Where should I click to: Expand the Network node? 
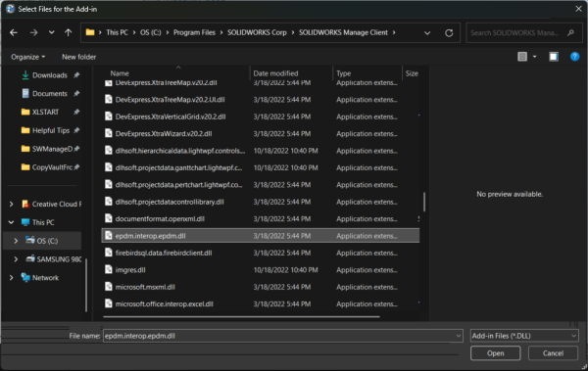[11, 277]
